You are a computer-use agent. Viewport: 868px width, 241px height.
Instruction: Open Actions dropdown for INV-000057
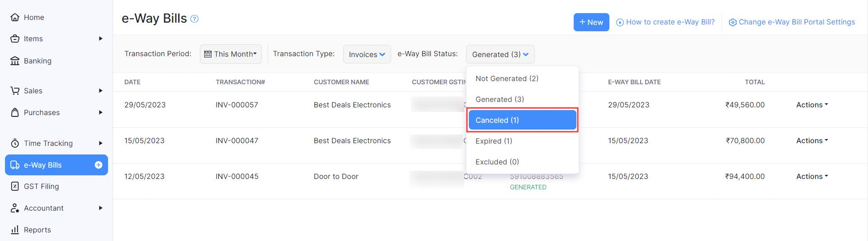(812, 105)
